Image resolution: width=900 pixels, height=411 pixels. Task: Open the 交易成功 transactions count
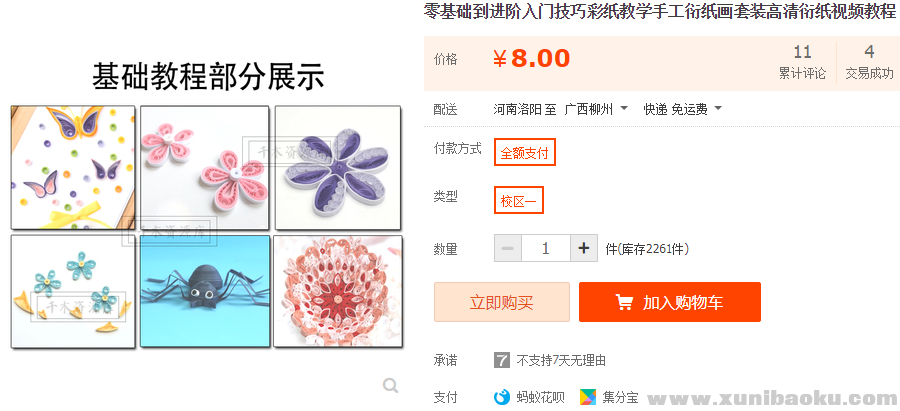tap(869, 62)
